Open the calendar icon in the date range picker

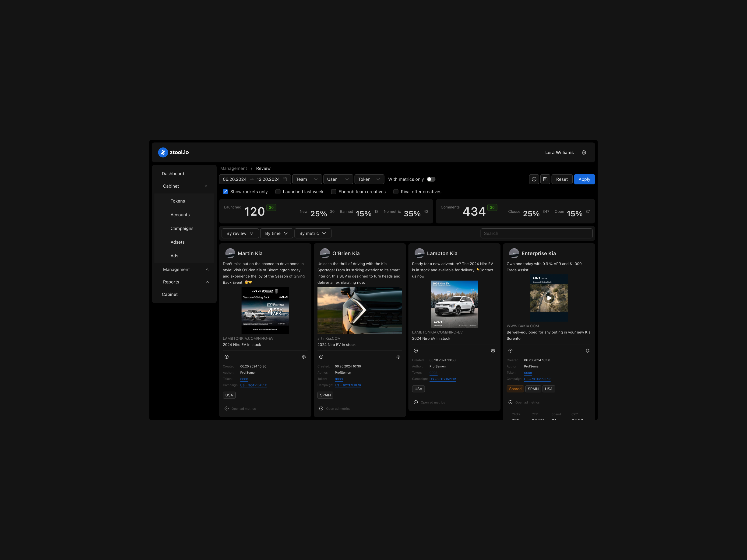(285, 179)
